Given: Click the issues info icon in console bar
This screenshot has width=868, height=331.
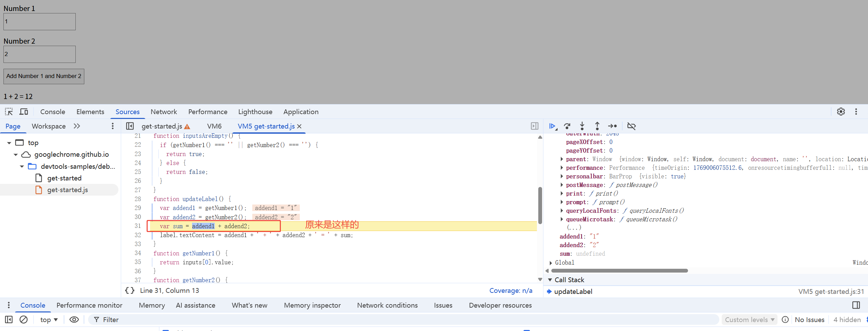Looking at the screenshot, I should [x=785, y=320].
